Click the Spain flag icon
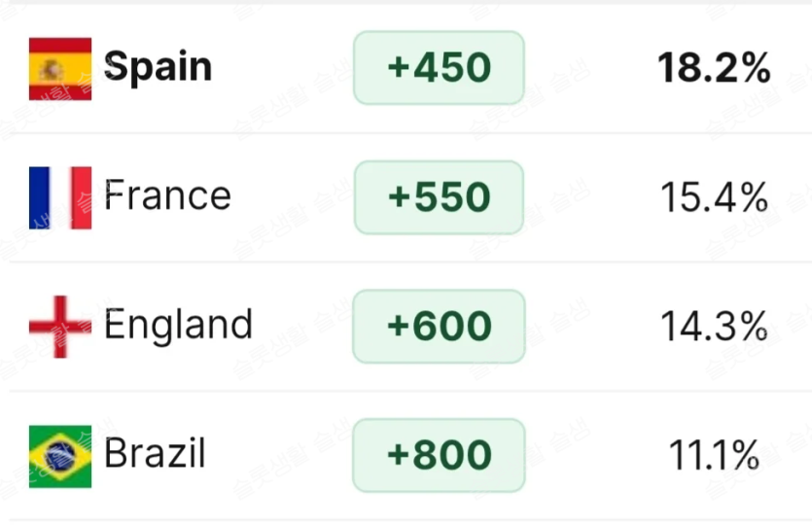 coord(60,69)
